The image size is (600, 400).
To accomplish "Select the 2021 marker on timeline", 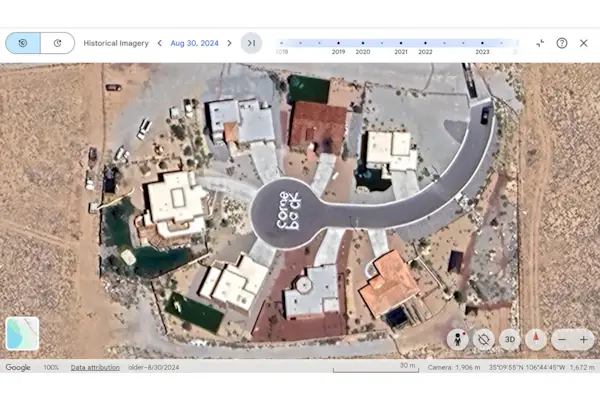I will click(x=401, y=43).
